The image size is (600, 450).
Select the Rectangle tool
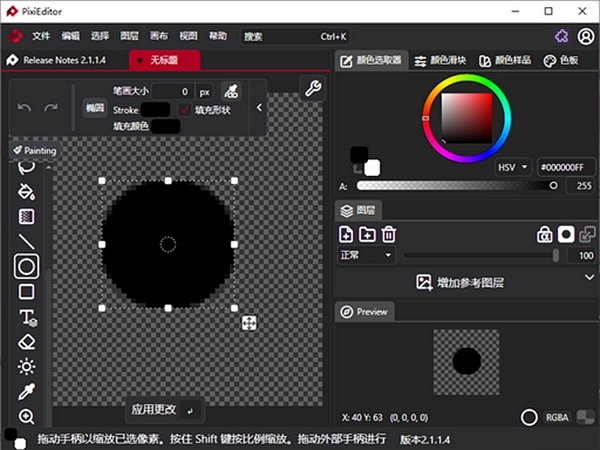(26, 292)
